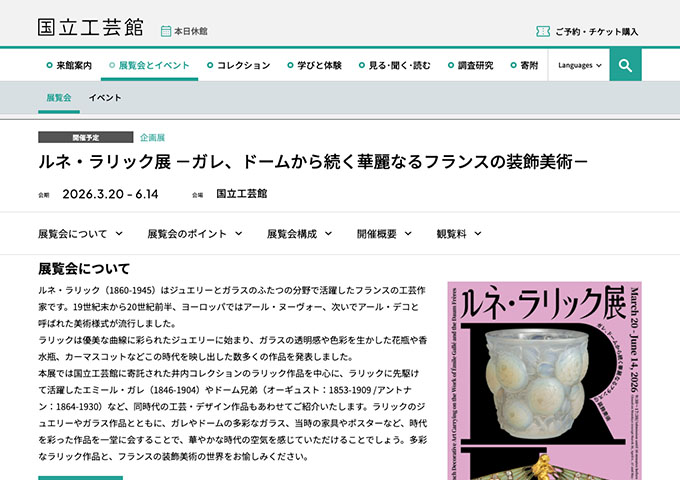The width and height of the screenshot is (680, 480).
Task: Open the ご予約・チケット購入 link
Action: point(596,32)
